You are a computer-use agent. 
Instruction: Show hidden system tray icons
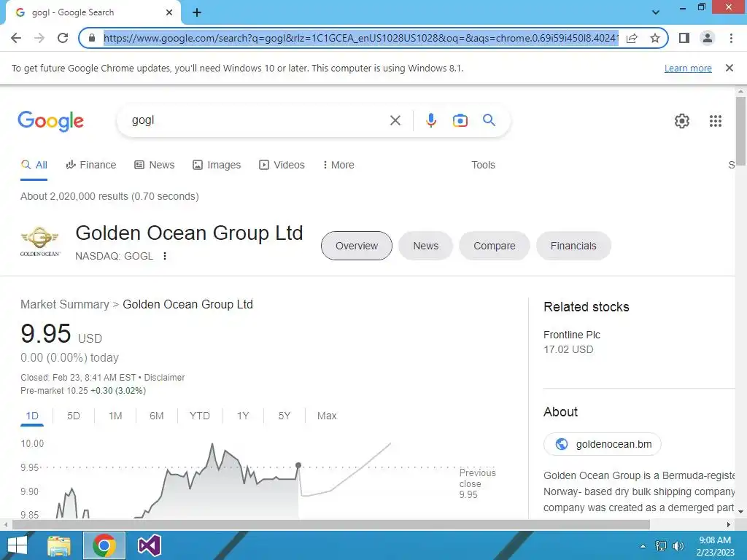[643, 546]
